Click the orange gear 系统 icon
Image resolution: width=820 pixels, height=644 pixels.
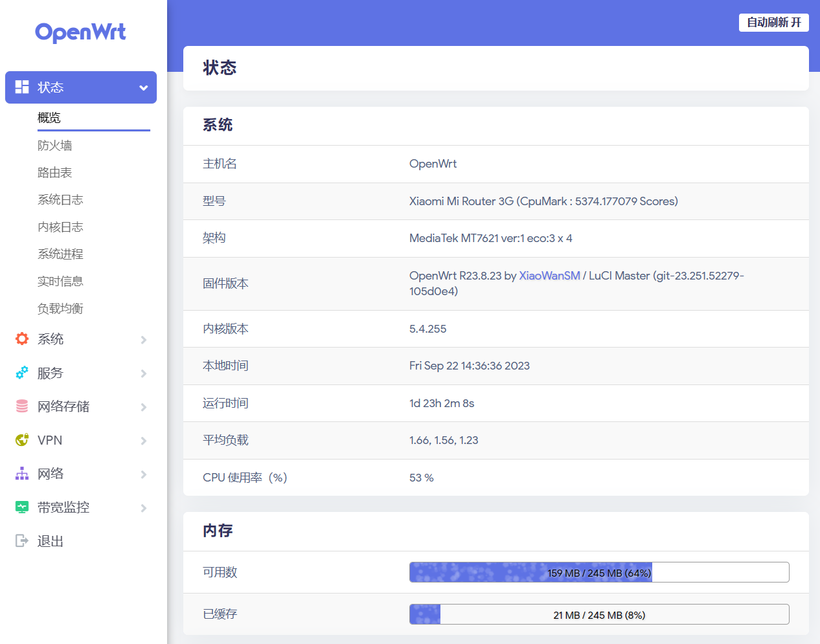click(22, 339)
